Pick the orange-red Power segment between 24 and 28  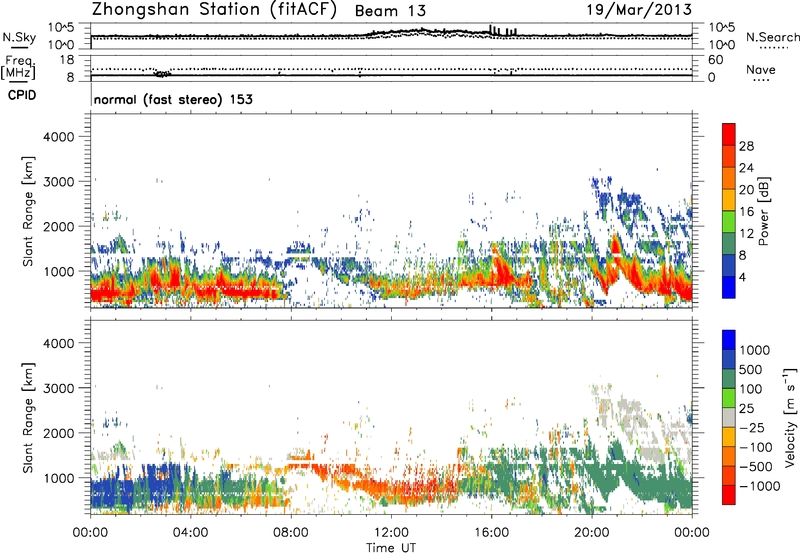729,156
